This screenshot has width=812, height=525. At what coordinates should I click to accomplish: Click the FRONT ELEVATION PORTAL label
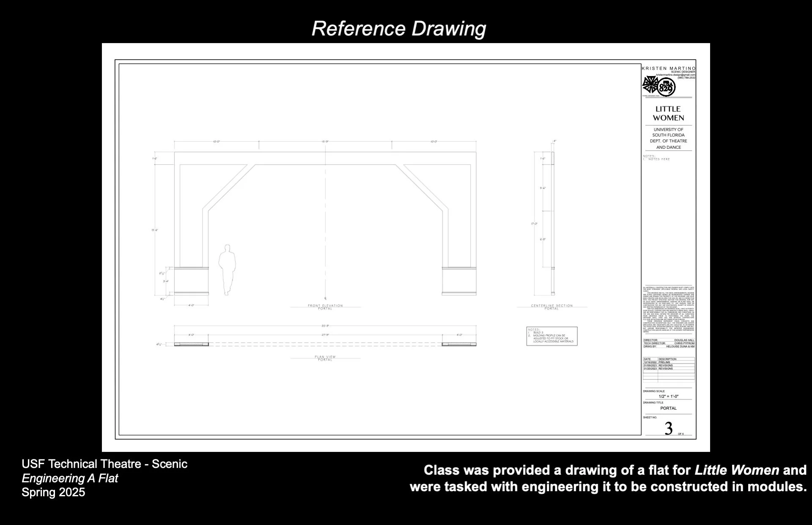(325, 307)
